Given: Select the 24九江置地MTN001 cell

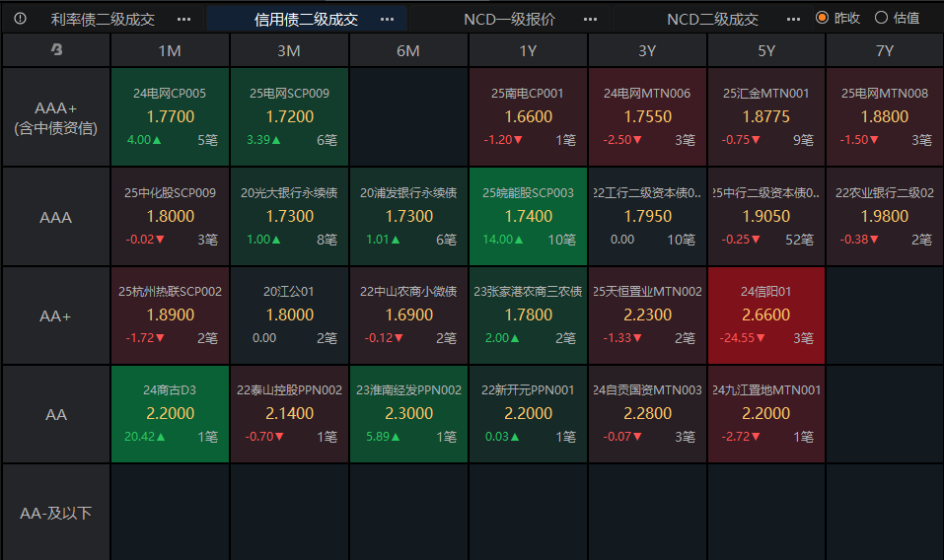Looking at the screenshot, I should pos(766,414).
